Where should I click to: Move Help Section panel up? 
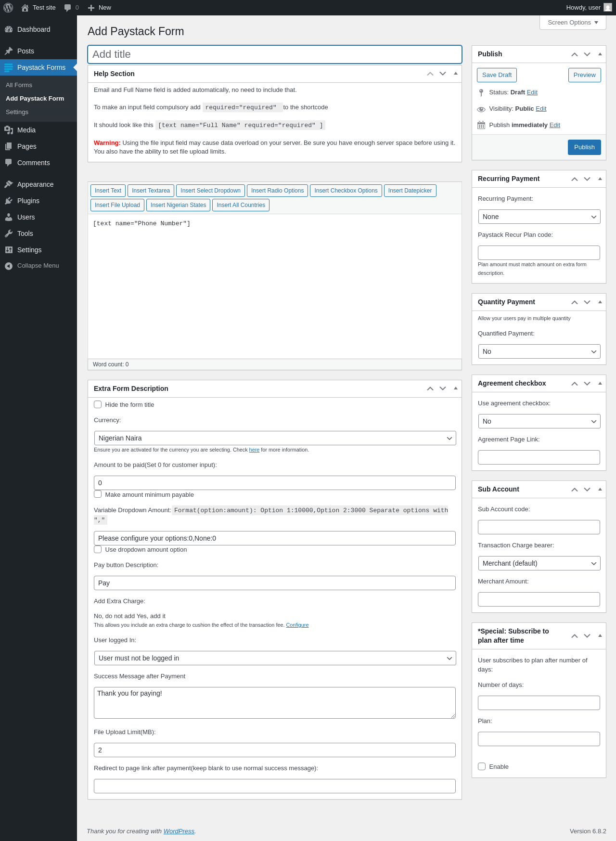point(430,74)
